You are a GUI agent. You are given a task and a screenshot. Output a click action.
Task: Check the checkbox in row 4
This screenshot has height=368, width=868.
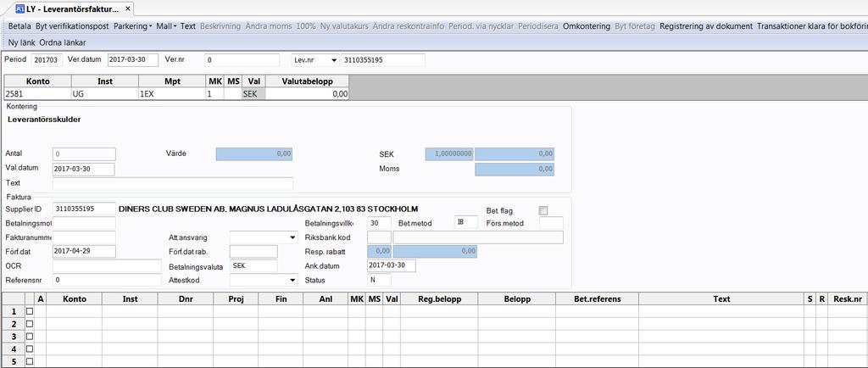(30, 348)
